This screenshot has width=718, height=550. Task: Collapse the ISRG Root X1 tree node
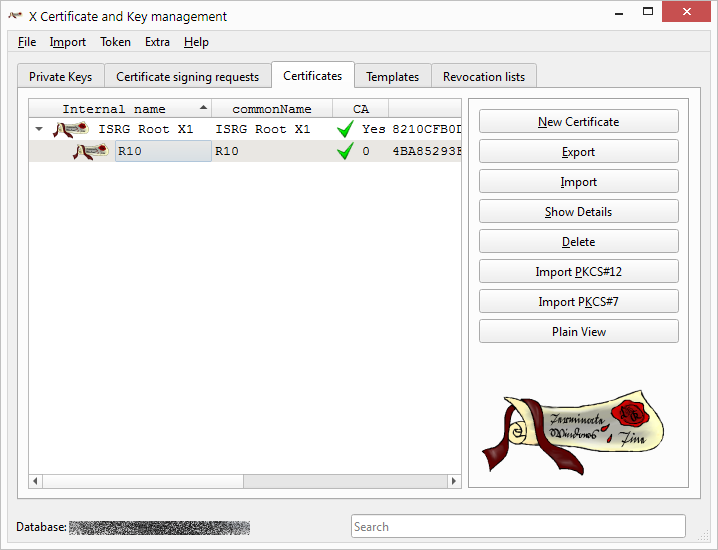(x=39, y=129)
